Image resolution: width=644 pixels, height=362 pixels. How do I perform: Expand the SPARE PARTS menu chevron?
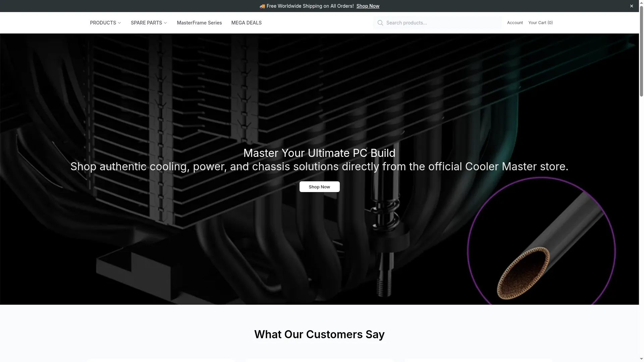pos(165,23)
